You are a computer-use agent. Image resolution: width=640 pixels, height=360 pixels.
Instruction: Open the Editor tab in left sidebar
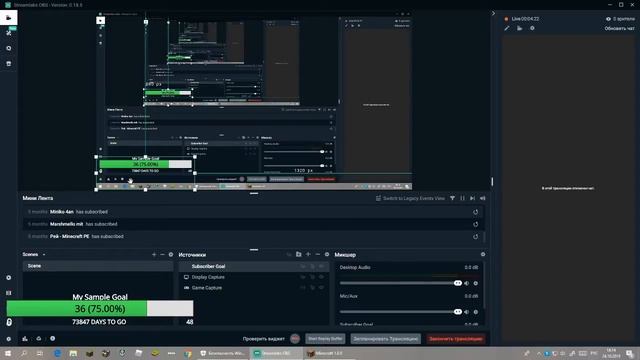(x=9, y=18)
